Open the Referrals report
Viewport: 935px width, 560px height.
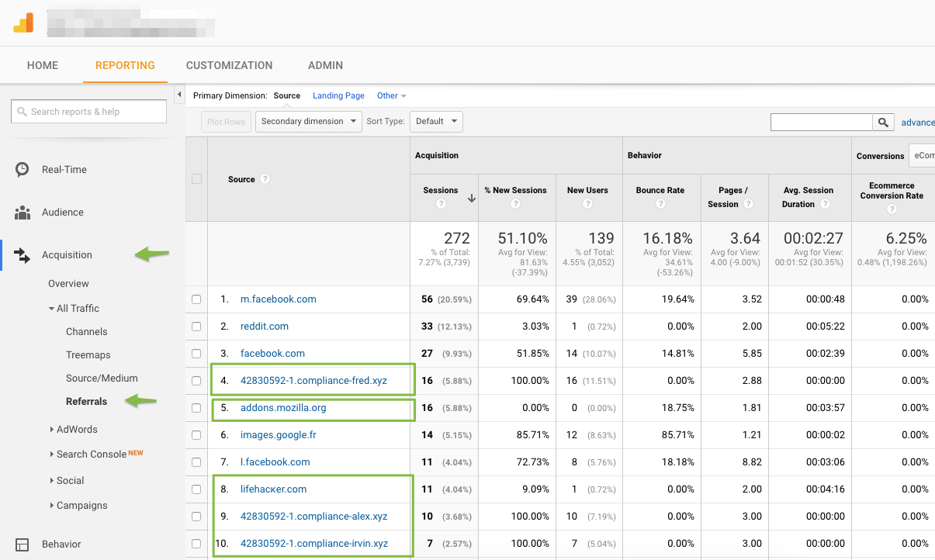coord(87,402)
